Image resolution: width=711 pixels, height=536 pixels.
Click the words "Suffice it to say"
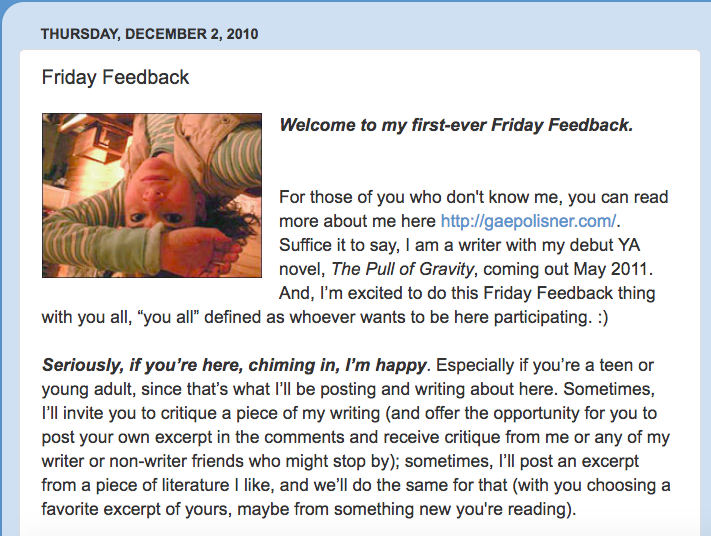point(337,244)
